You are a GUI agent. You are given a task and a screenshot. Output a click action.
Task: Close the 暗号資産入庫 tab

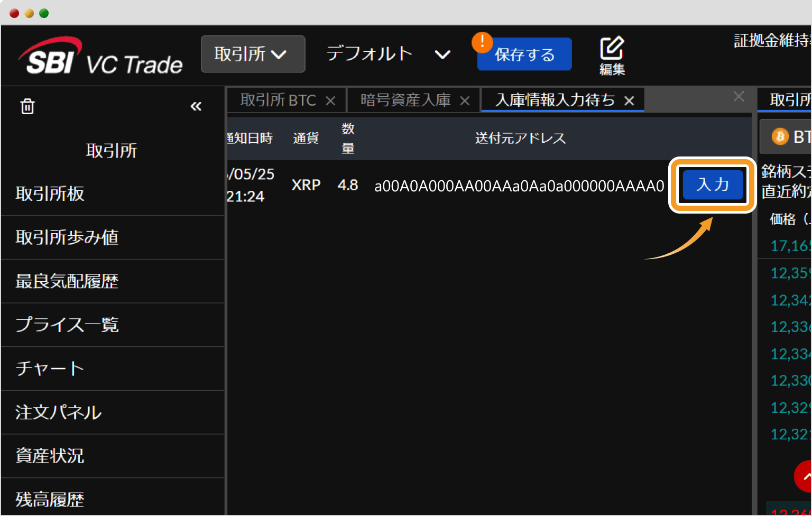(x=465, y=100)
